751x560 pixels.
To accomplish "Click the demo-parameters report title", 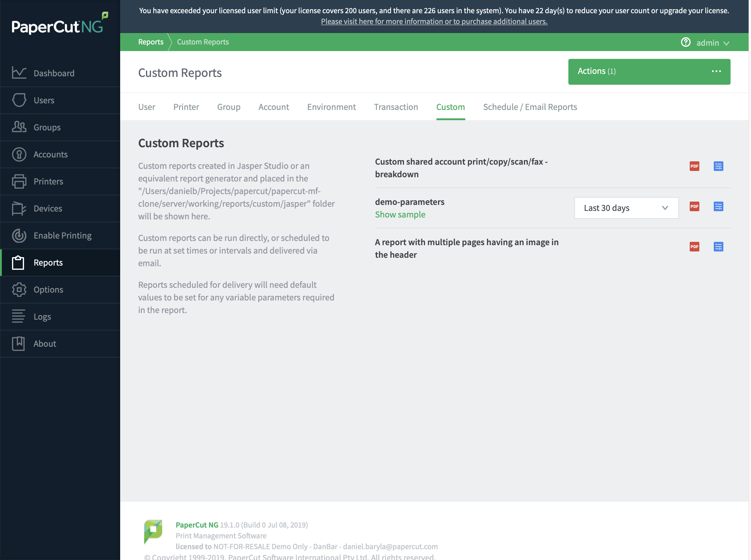I will [x=409, y=202].
